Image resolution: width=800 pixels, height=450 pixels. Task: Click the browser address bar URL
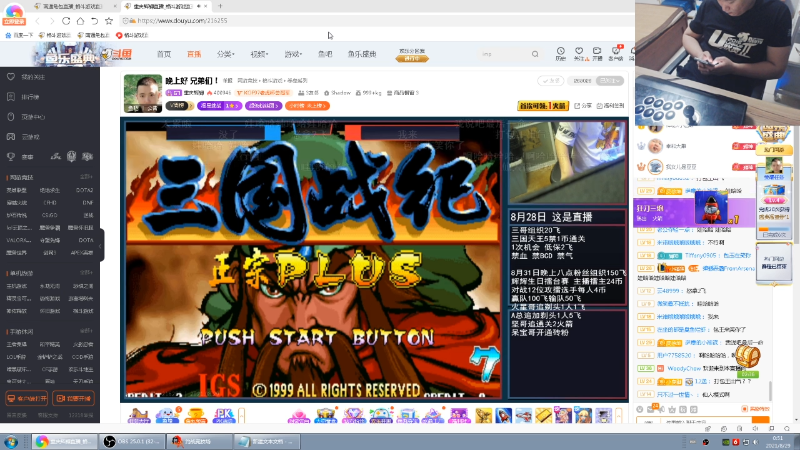coord(182,21)
